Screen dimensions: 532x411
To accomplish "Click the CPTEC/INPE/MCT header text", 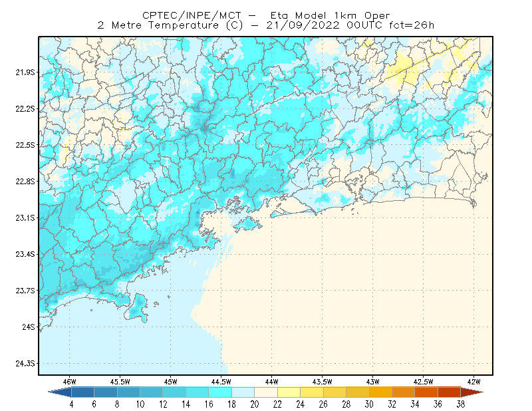I will point(192,15).
